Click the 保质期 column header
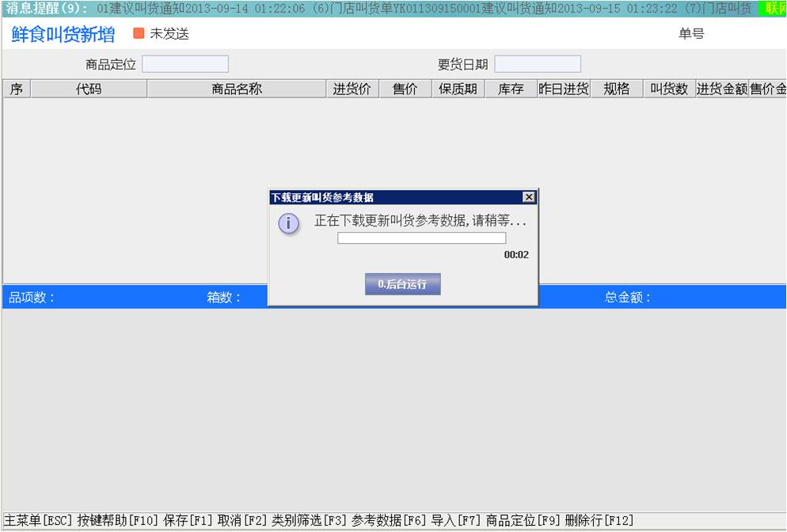The height and width of the screenshot is (532, 787). 458,89
